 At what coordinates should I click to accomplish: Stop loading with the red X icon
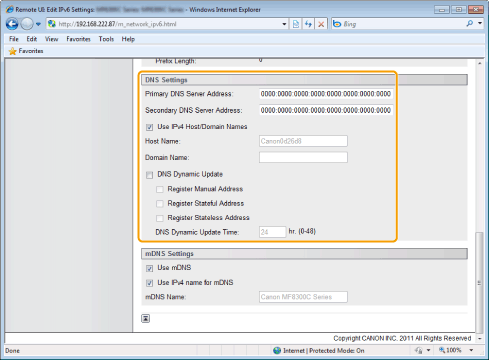pyautogui.click(x=321, y=24)
